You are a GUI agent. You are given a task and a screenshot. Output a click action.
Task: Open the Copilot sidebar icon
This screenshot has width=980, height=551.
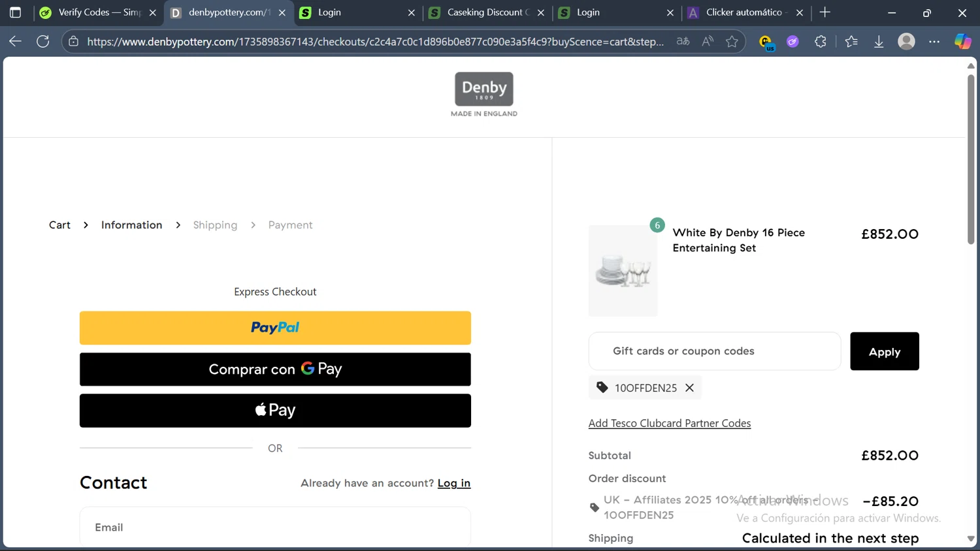962,41
